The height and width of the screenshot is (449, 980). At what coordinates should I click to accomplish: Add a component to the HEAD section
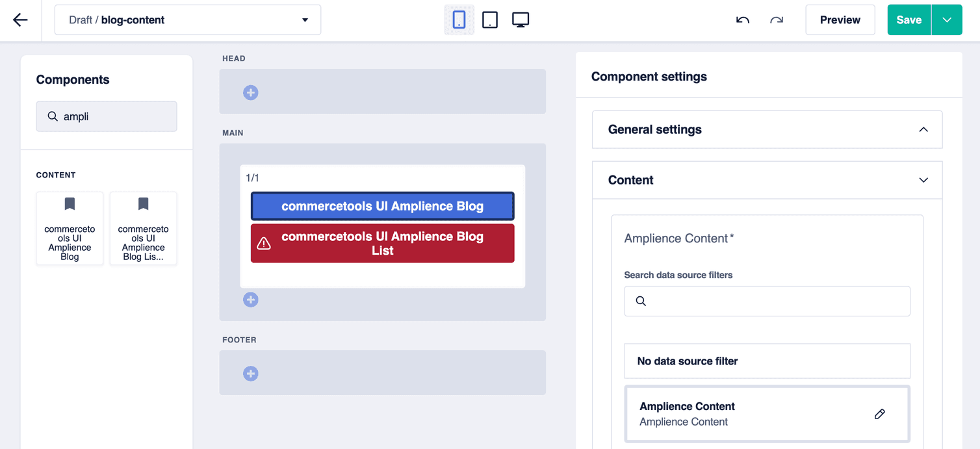[x=251, y=92]
